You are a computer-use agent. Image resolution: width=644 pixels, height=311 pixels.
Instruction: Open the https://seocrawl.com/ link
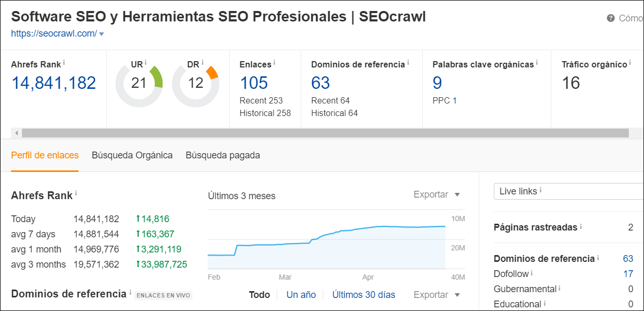[55, 32]
